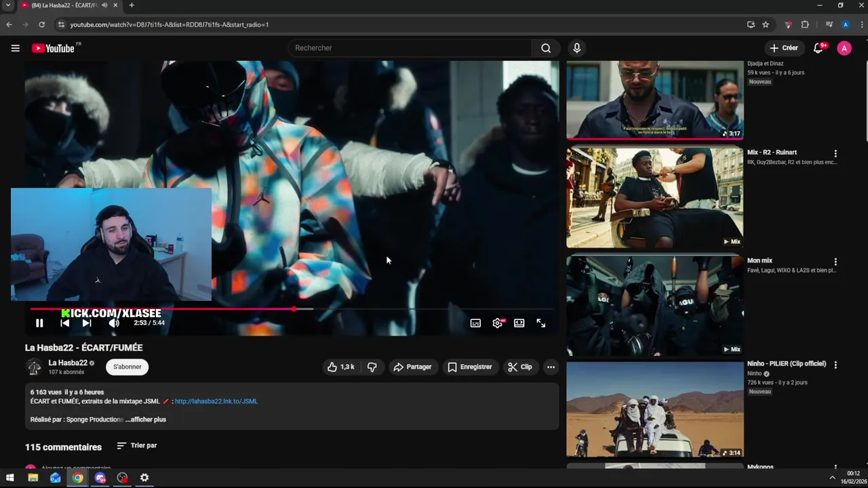Viewport: 868px width, 488px height.
Task: Open options for Mix - R2 - Ruinart
Action: tap(835, 154)
